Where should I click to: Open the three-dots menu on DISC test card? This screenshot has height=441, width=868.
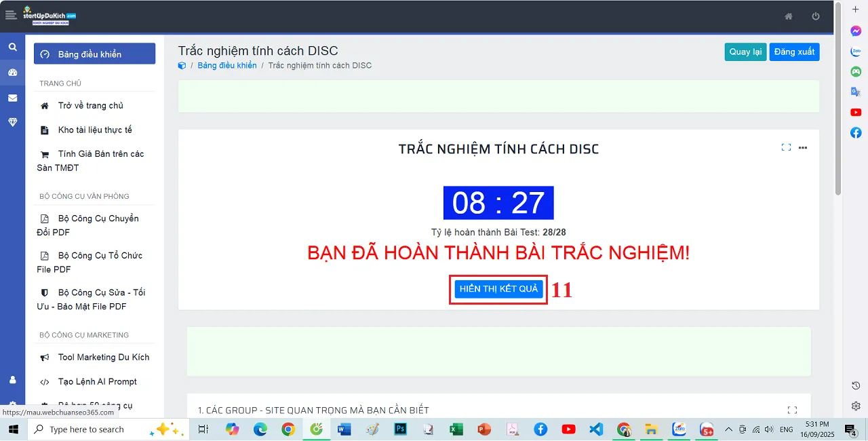pos(803,147)
